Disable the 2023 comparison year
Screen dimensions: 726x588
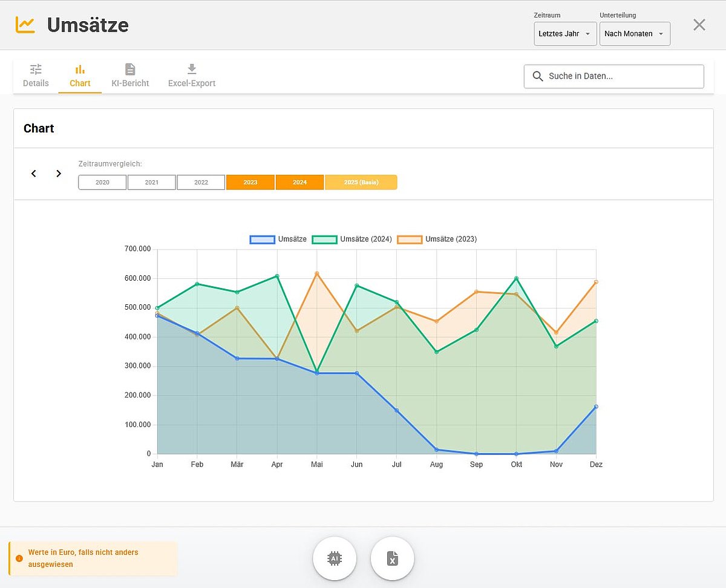pyautogui.click(x=250, y=182)
